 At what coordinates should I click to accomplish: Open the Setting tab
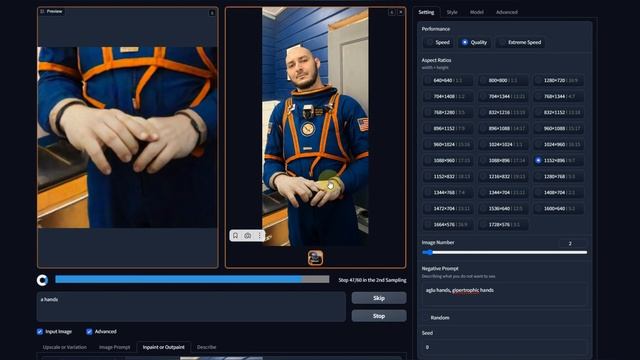pos(426,12)
